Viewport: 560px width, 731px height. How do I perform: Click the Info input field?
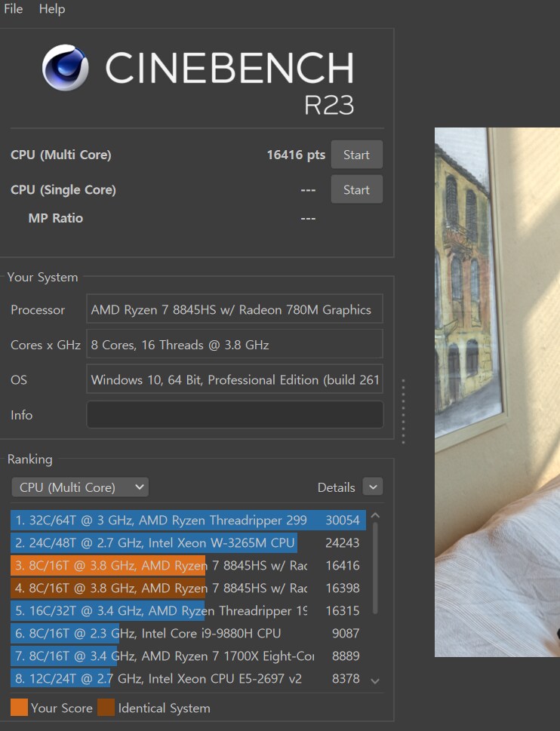[235, 414]
